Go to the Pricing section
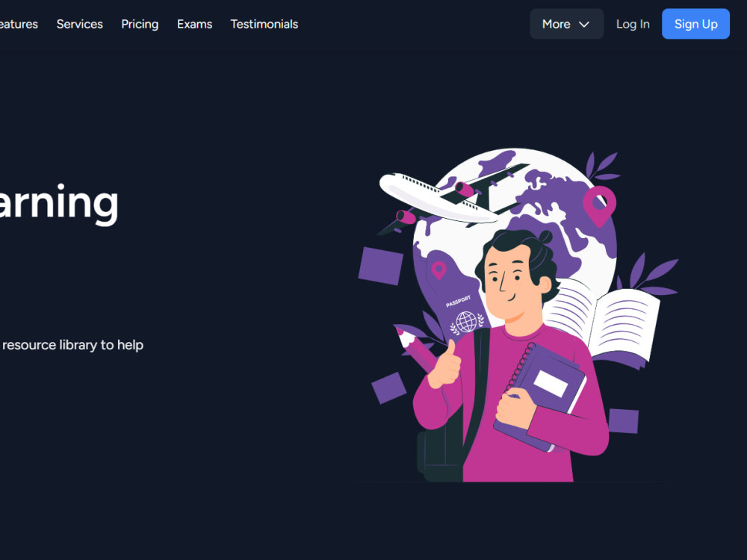The height and width of the screenshot is (560, 747). [140, 24]
